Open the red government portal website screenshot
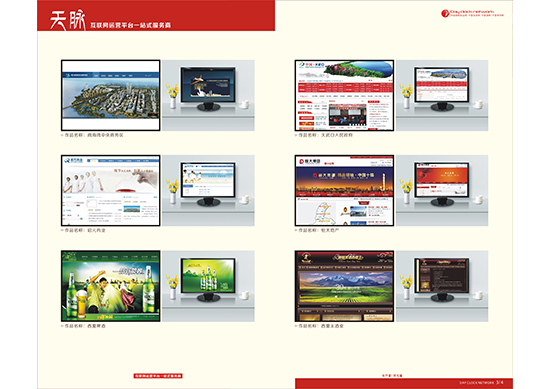 pyautogui.click(x=344, y=95)
